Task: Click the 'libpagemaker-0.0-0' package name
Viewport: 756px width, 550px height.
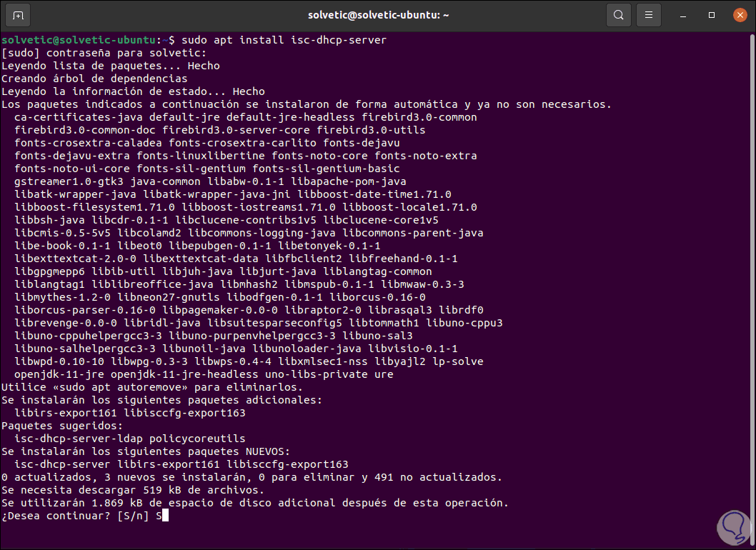Action: coord(220,311)
